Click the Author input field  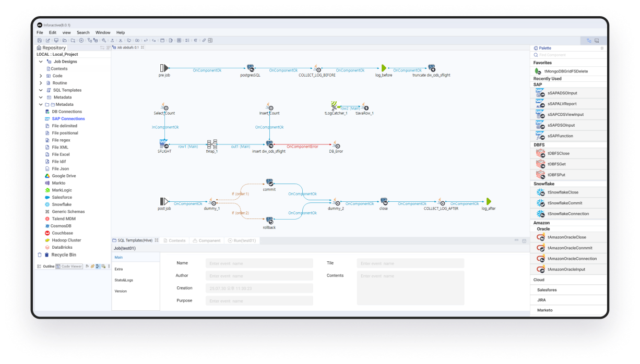point(259,276)
